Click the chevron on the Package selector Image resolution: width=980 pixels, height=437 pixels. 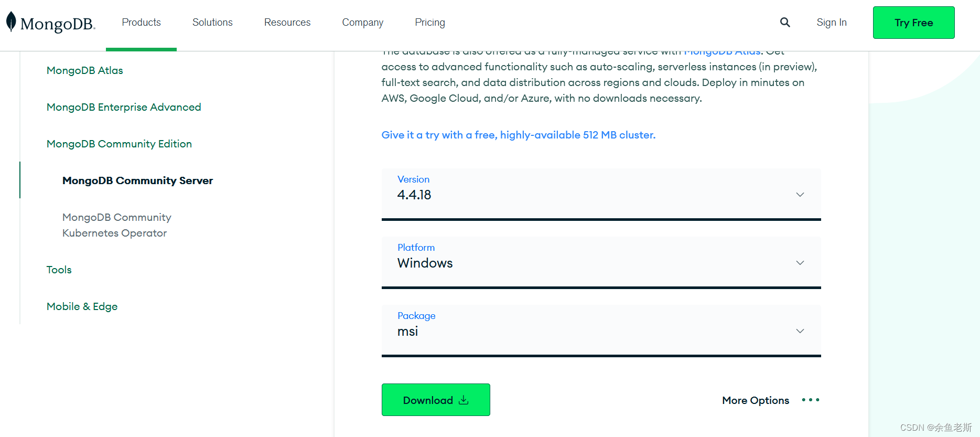click(x=800, y=331)
